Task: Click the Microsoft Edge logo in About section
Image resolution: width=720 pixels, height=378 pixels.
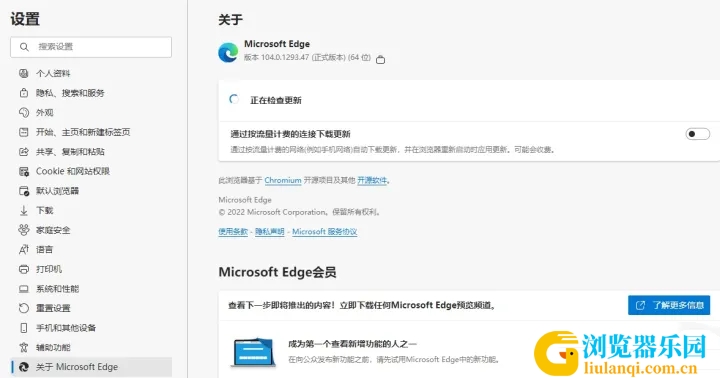Action: pos(228,52)
